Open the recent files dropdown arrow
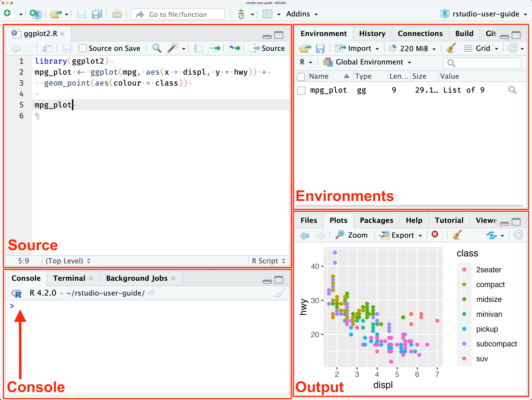532x400 pixels. (67, 14)
